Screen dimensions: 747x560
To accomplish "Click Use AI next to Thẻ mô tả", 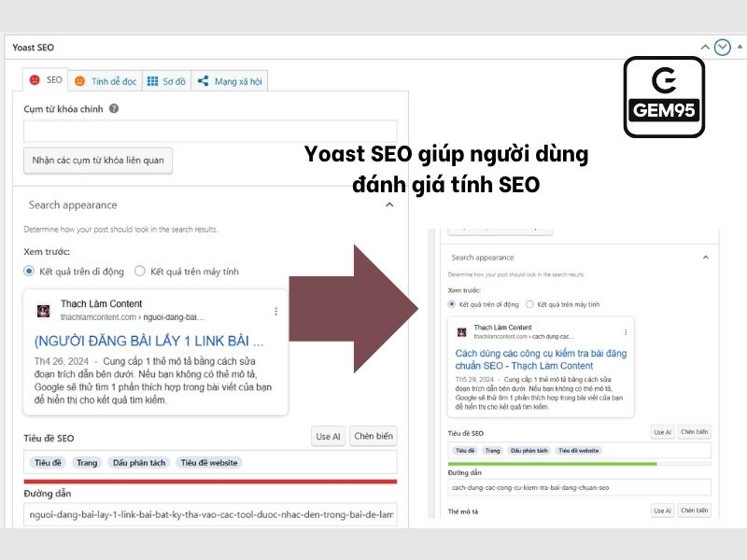I will [x=662, y=511].
